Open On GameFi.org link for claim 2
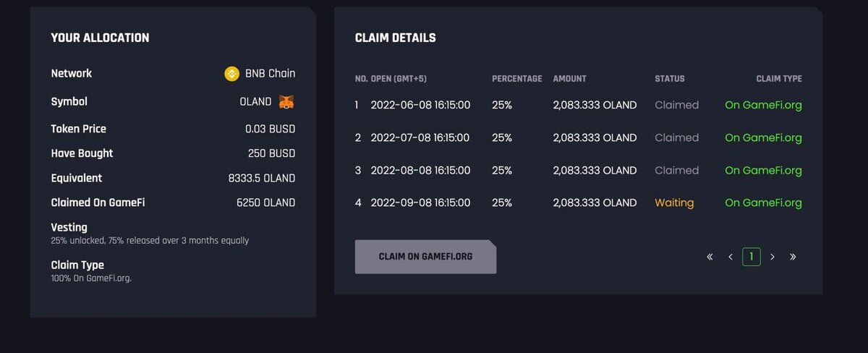The image size is (868, 353). (x=763, y=137)
